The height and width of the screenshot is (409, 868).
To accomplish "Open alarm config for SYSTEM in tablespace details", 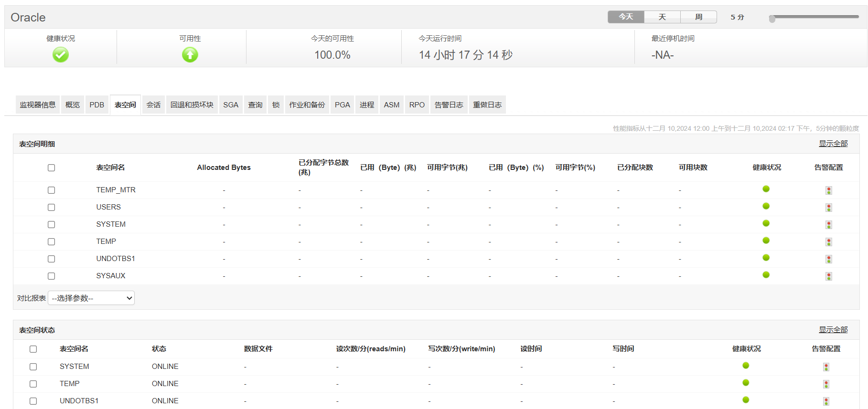I will [829, 225].
